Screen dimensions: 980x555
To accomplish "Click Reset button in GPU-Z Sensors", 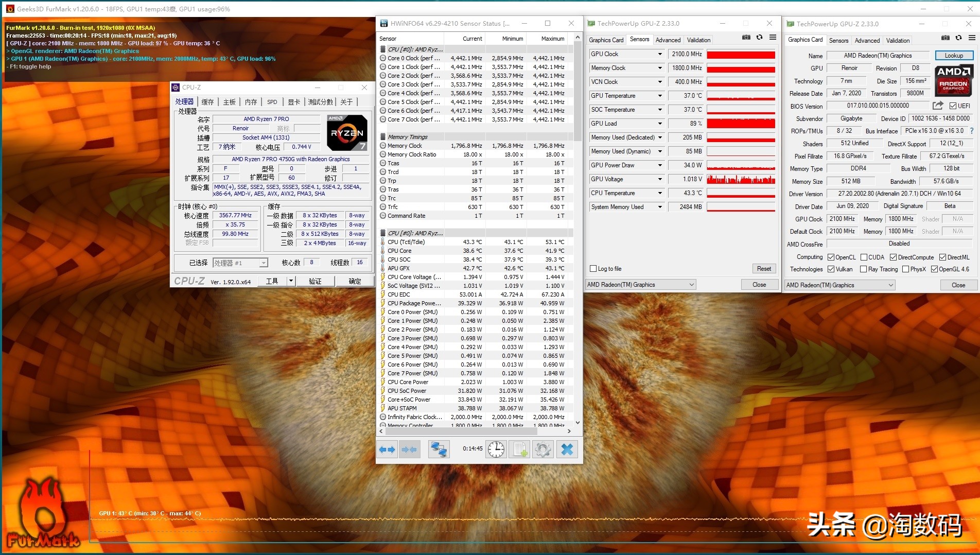I will pyautogui.click(x=764, y=269).
